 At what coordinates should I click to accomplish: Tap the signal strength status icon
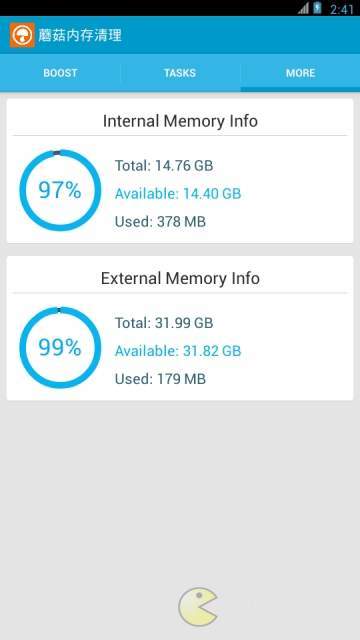[303, 8]
